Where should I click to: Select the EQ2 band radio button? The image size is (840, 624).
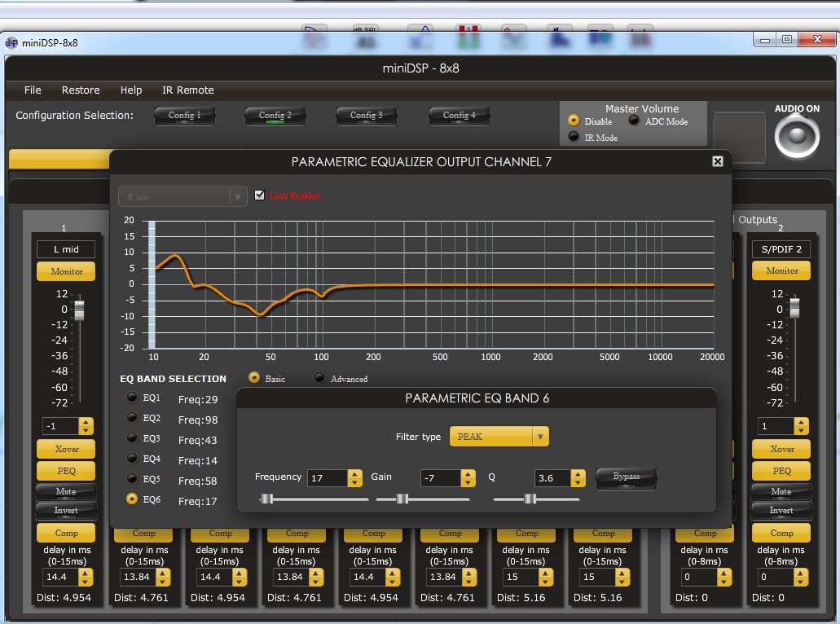tap(132, 418)
